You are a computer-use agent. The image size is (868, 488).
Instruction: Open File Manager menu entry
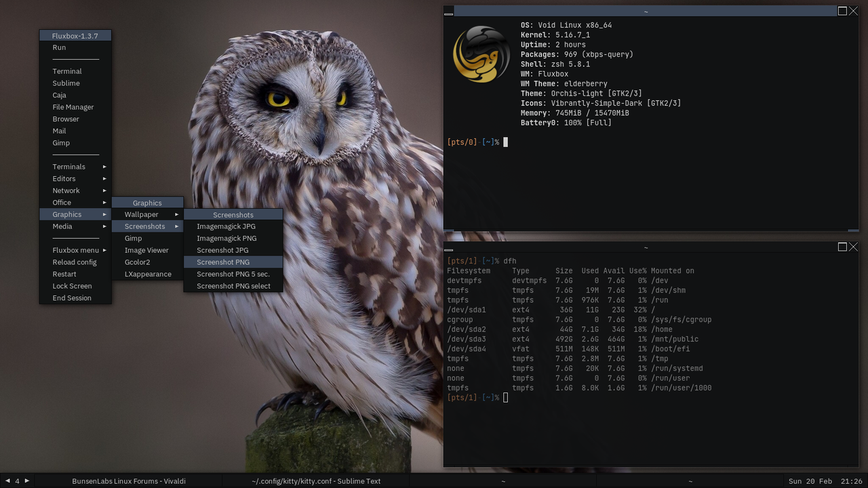click(x=75, y=107)
